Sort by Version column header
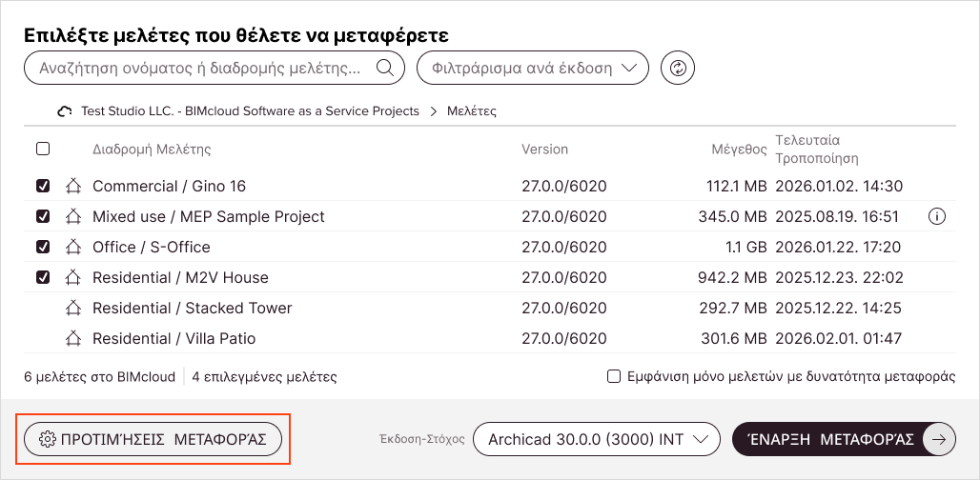Image resolution: width=980 pixels, height=480 pixels. pyautogui.click(x=545, y=150)
